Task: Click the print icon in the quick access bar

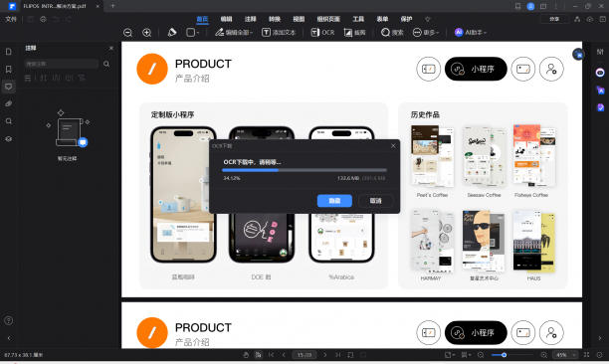Action: click(x=43, y=19)
